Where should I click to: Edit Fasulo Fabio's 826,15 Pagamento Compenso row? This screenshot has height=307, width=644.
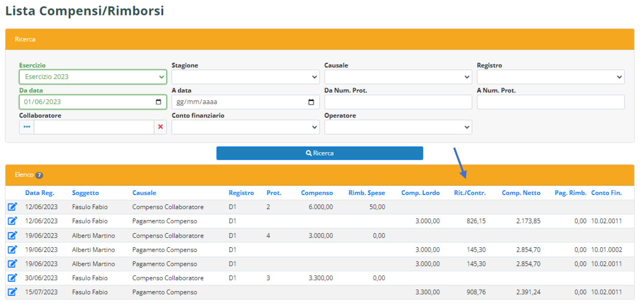[x=12, y=221]
